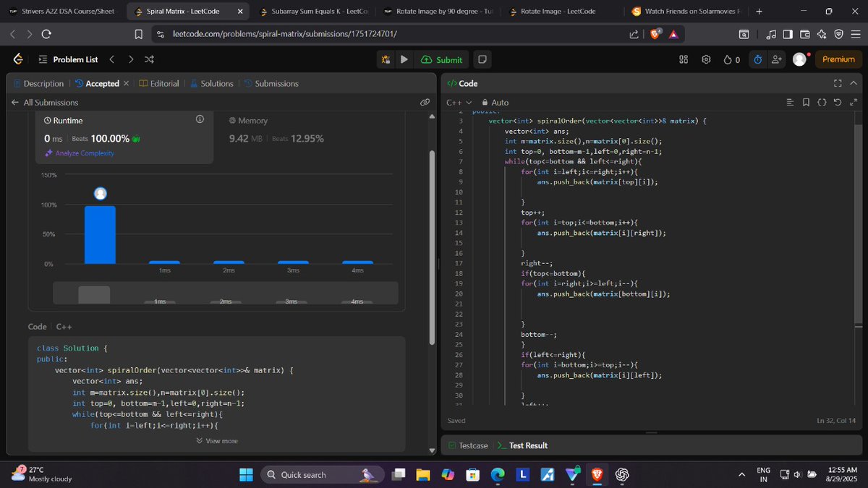Image resolution: width=868 pixels, height=488 pixels.
Task: Click 'Ln 32, Col 14' in the status bar
Action: click(836, 421)
